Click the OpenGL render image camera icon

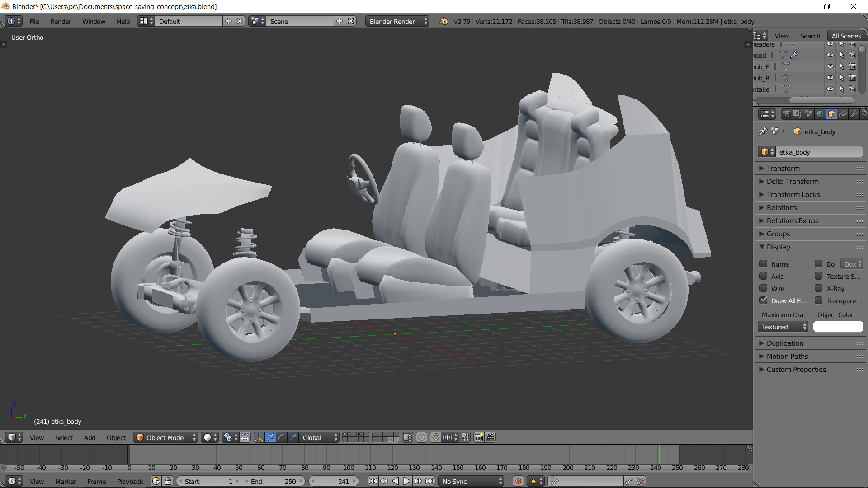point(479,437)
